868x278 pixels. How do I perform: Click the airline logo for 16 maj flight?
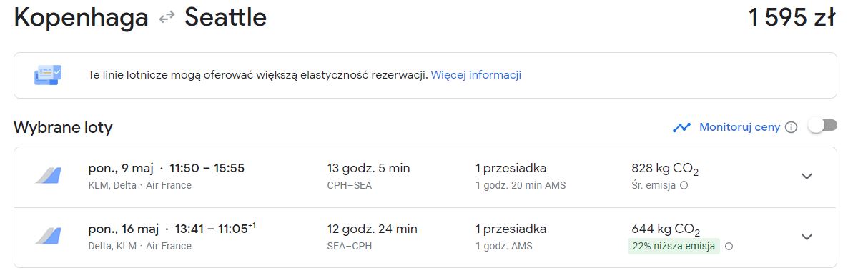tap(49, 237)
